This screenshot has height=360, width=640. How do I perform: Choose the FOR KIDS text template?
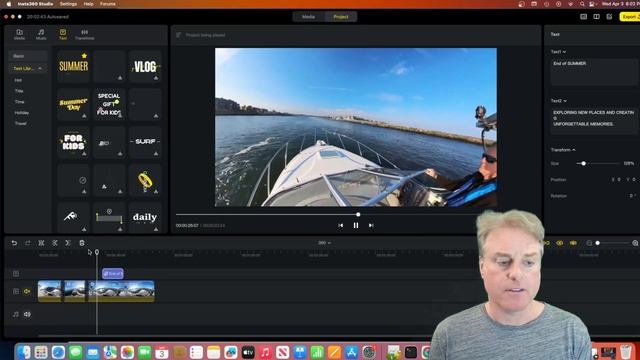73,142
